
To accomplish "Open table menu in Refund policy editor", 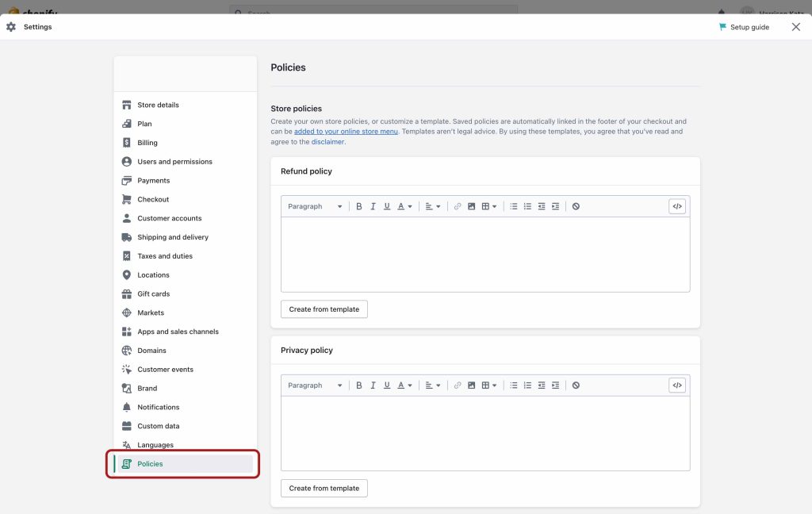I will [x=488, y=206].
